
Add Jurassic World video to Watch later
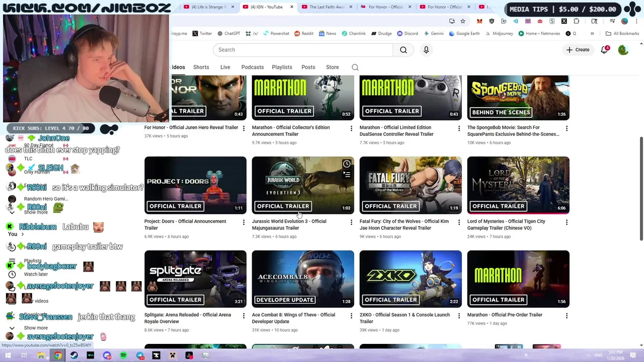click(347, 164)
